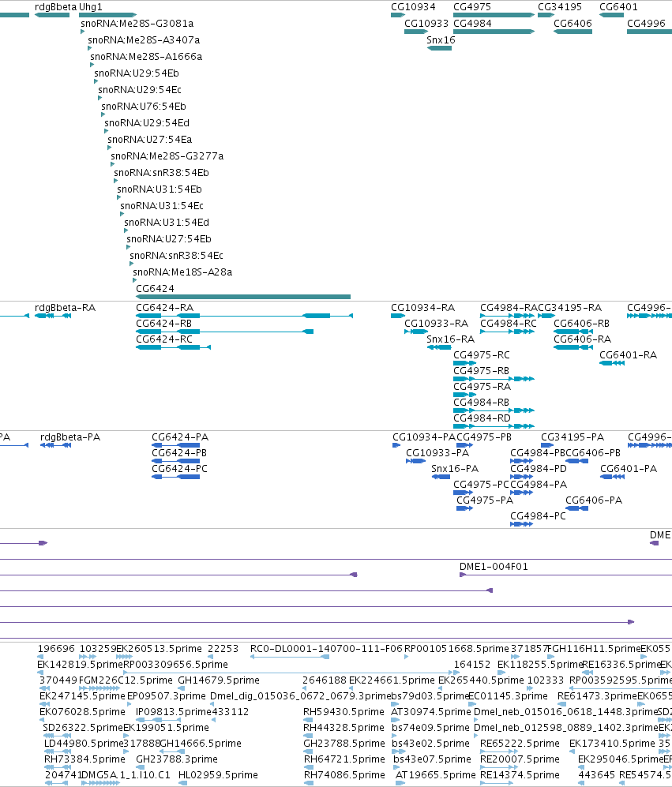Select the CG6401 gene arrow
Image resolution: width=672 pixels, height=787 pixels.
(612, 15)
